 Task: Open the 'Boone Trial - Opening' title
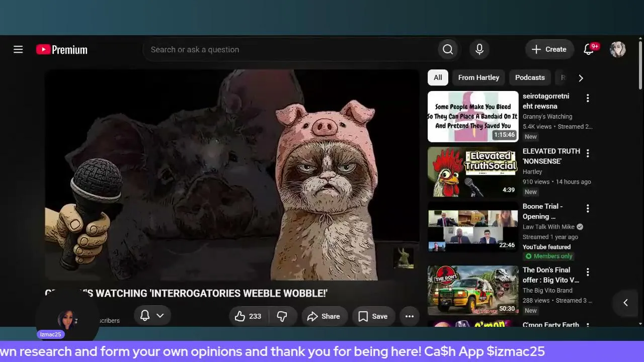pyautogui.click(x=543, y=212)
